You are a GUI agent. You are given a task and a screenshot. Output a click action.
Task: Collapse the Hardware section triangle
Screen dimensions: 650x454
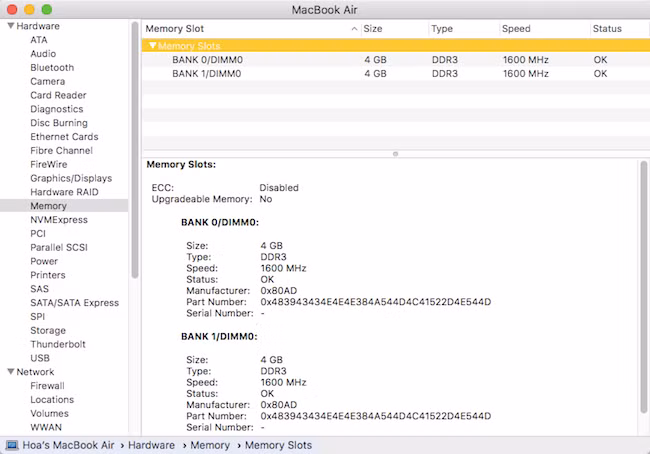9,26
